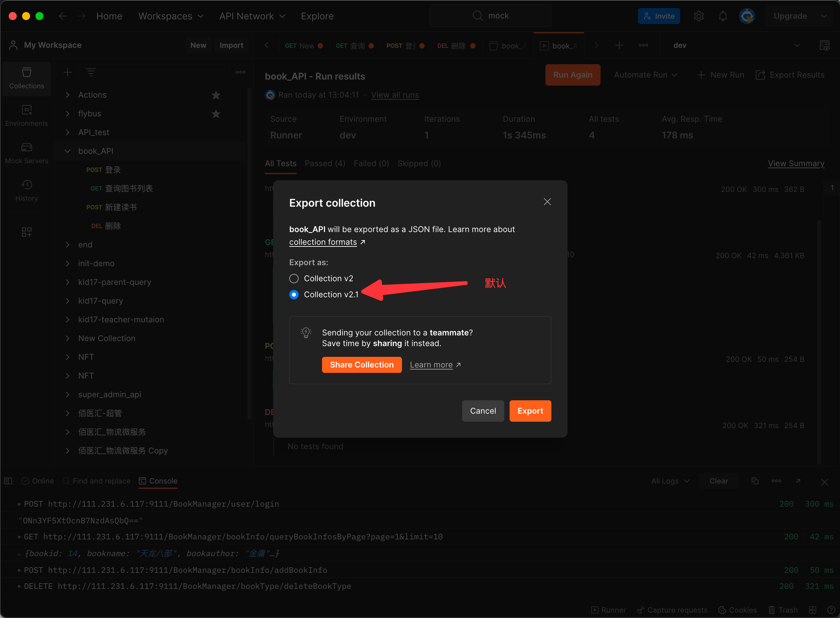
Task: Open the All Logs filter dropdown
Action: (x=670, y=481)
